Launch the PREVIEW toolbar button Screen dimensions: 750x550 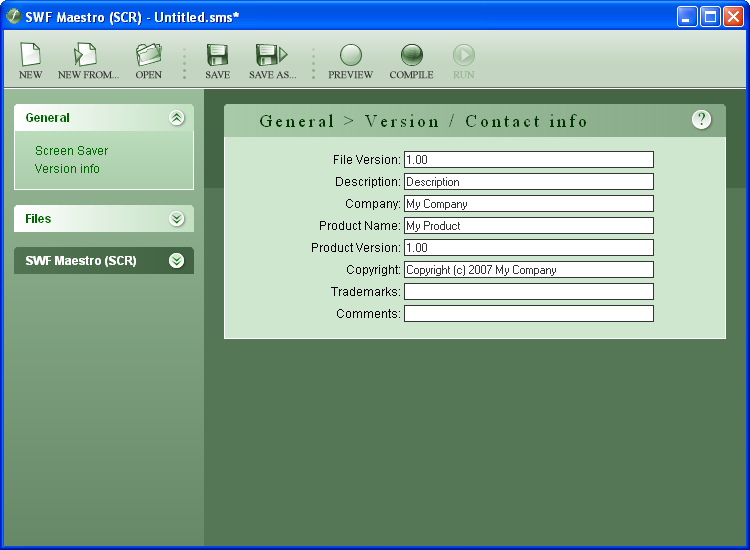(351, 60)
